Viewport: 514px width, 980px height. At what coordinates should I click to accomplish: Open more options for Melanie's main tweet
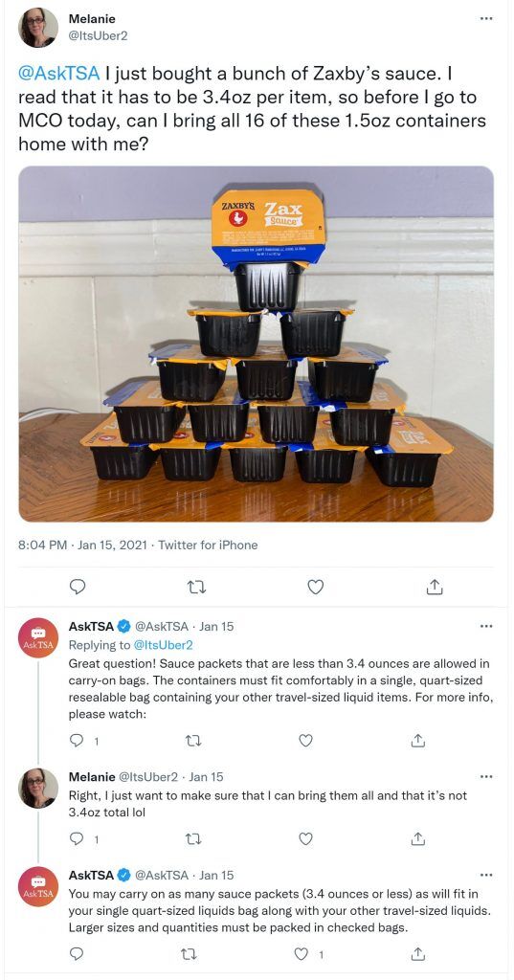click(x=486, y=18)
